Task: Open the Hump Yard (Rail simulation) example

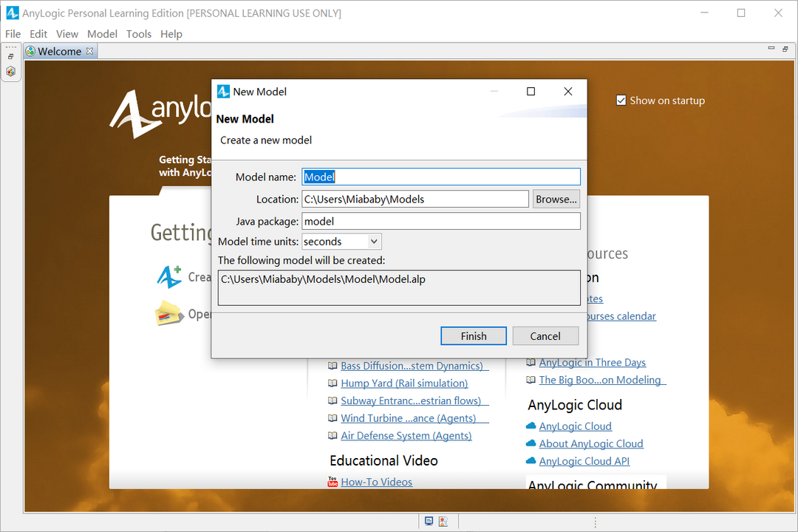Action: [403, 383]
